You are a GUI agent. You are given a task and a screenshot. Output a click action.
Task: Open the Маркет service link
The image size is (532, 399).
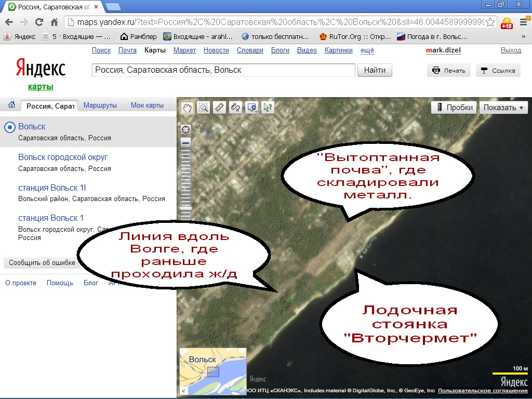pyautogui.click(x=184, y=50)
